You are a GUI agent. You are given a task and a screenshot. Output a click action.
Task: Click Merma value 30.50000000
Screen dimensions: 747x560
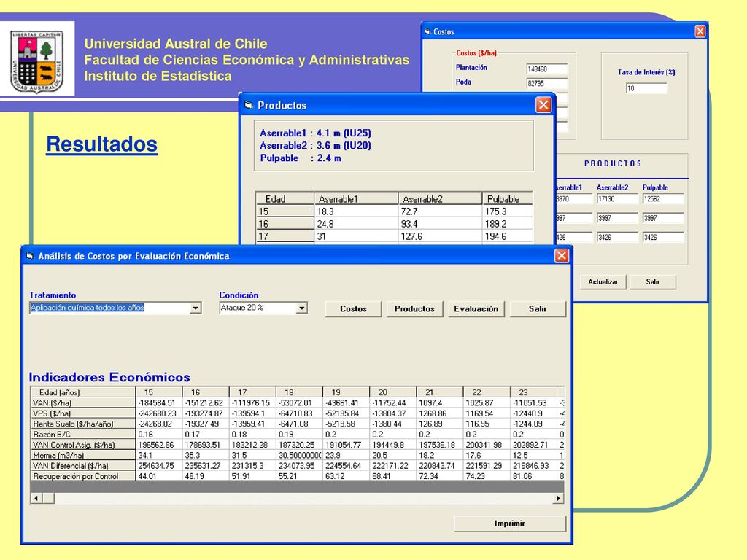coord(299,455)
